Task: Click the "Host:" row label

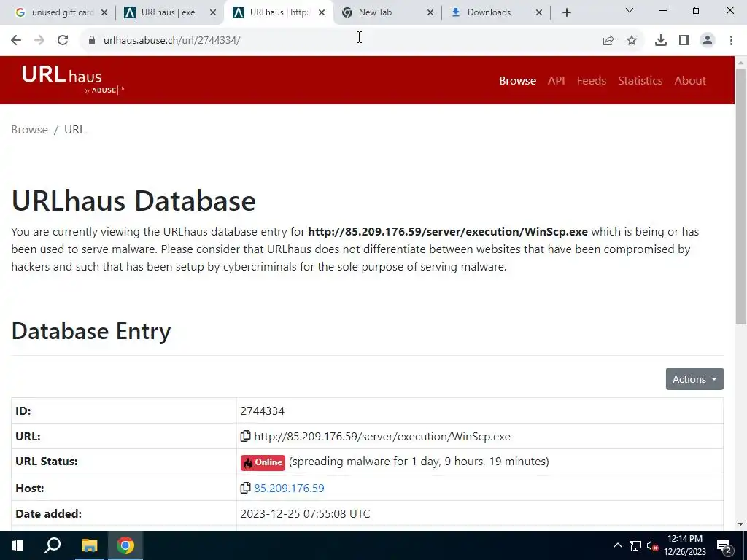Action: (x=29, y=488)
